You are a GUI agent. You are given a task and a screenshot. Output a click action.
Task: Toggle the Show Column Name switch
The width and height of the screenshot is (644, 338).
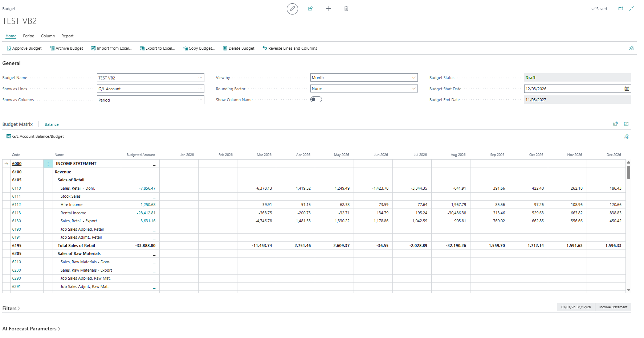(316, 100)
